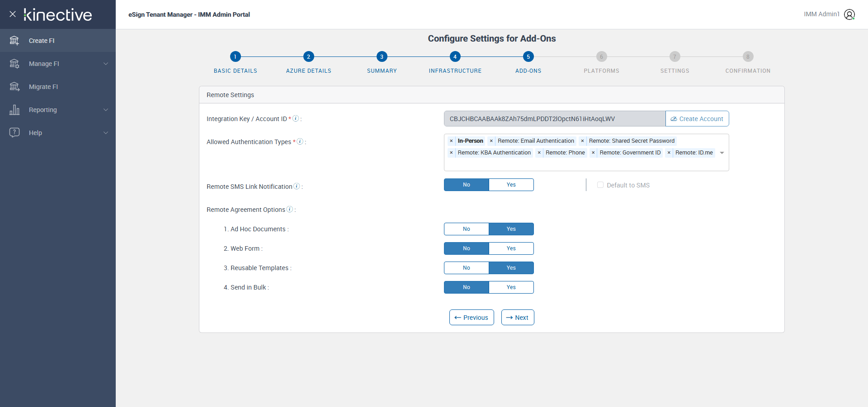
Task: Click step 7 circle Settings
Action: (675, 56)
